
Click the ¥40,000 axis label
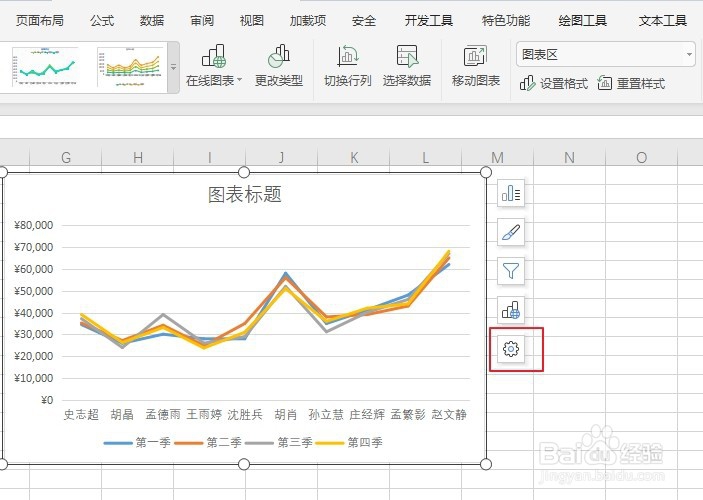click(x=34, y=313)
